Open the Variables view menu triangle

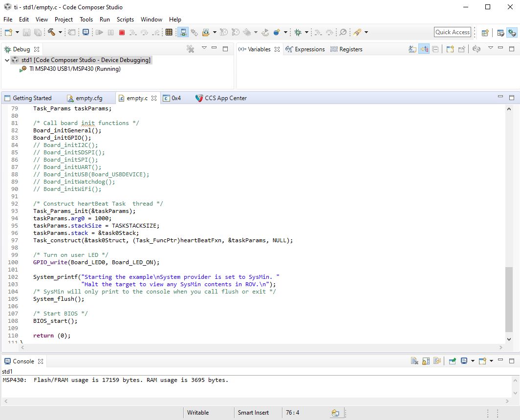(491, 48)
